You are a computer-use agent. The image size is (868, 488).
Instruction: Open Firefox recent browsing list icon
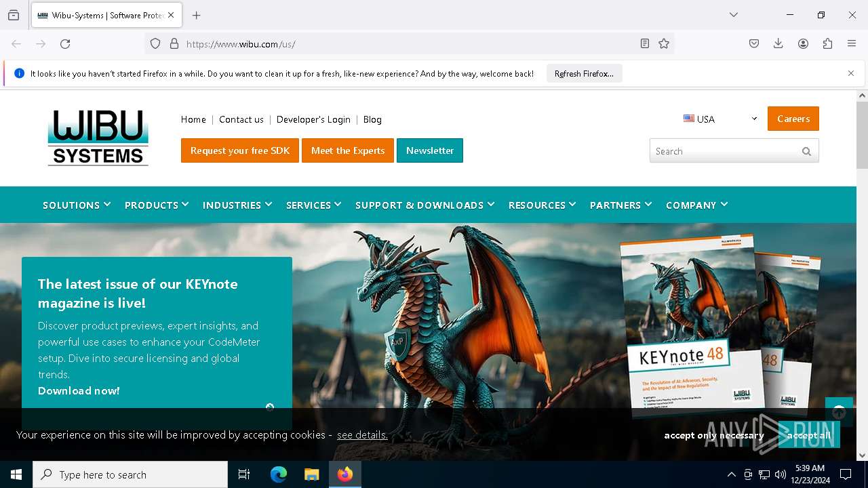point(14,15)
